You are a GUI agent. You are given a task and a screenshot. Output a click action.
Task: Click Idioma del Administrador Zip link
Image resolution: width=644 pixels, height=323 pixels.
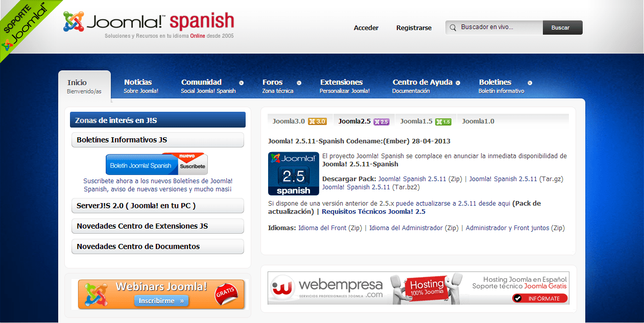pos(414,228)
